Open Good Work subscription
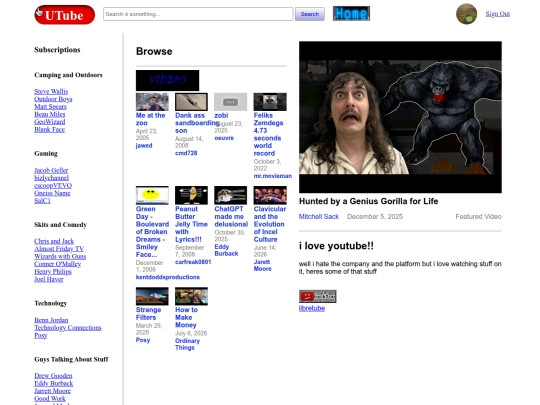The height and width of the screenshot is (405, 540). [50, 398]
